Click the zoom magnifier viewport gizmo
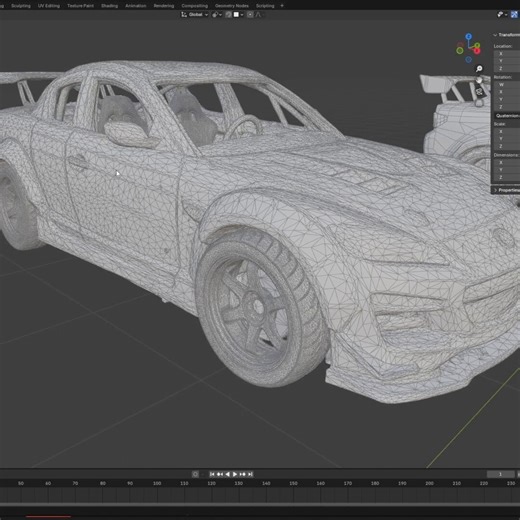This screenshot has width=520, height=520. click(479, 69)
